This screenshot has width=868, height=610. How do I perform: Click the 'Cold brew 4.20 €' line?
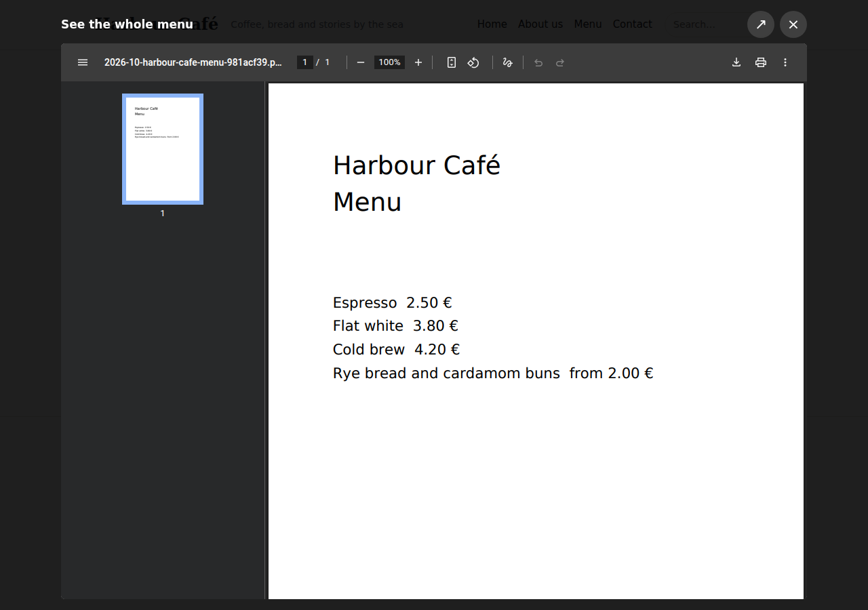396,350
